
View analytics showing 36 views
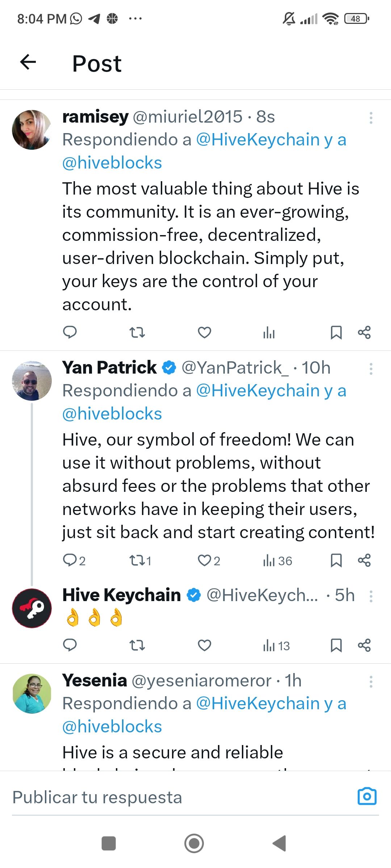click(x=277, y=561)
